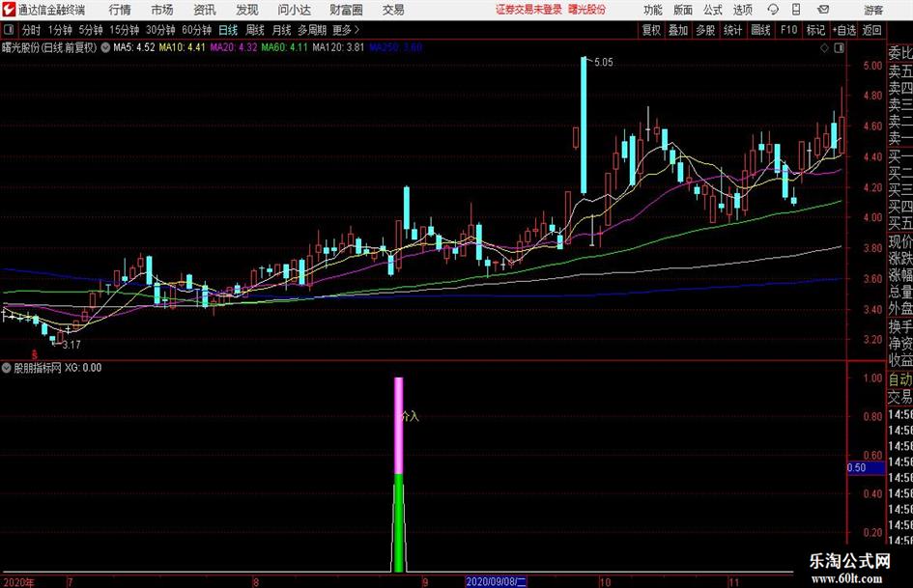Open the 多周期 multi-period tab
This screenshot has height=588, width=913.
tap(312, 30)
